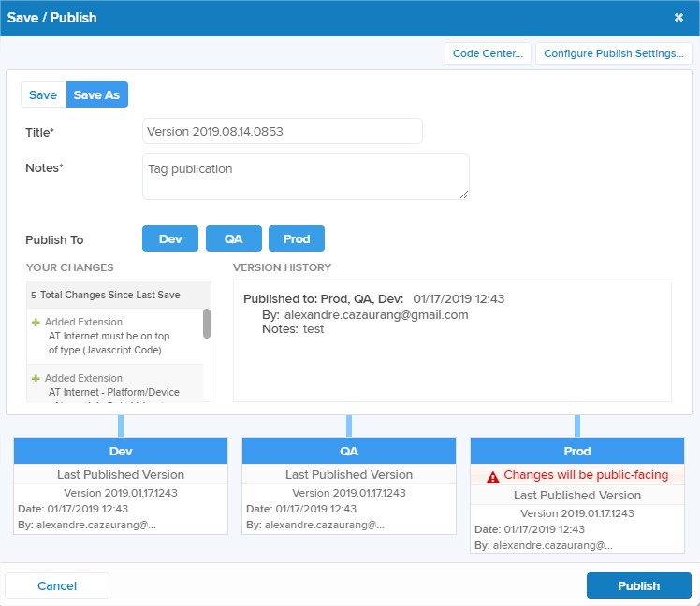Click the Your Changes list scrollbar
Screen dimensions: 700x606
(207, 324)
